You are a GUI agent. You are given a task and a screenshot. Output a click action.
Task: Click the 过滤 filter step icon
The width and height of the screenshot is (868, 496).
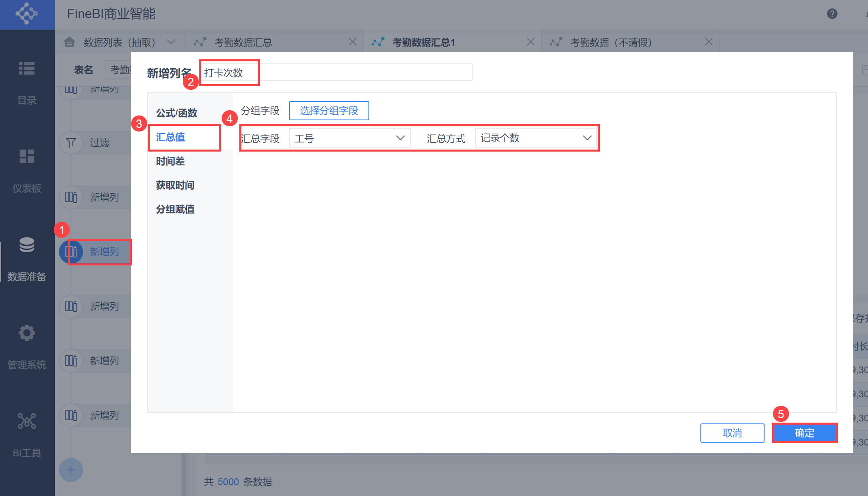click(x=71, y=143)
